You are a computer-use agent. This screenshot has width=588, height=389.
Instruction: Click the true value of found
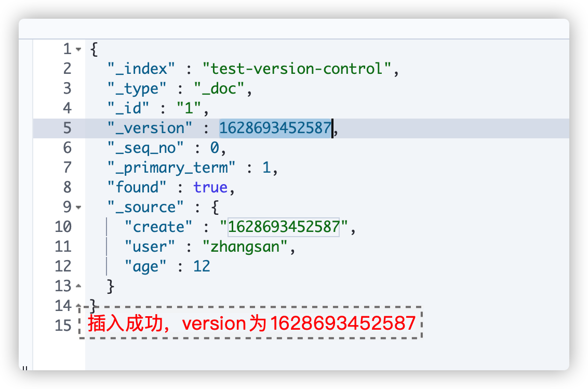(x=210, y=187)
